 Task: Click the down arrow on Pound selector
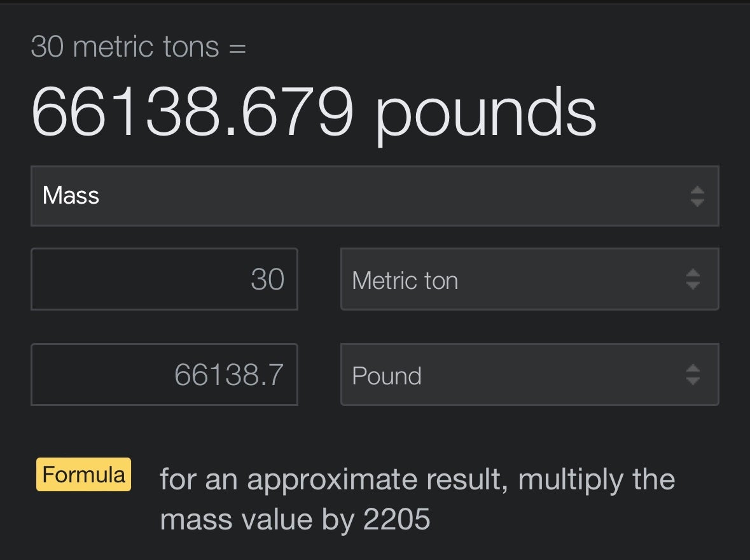693,381
